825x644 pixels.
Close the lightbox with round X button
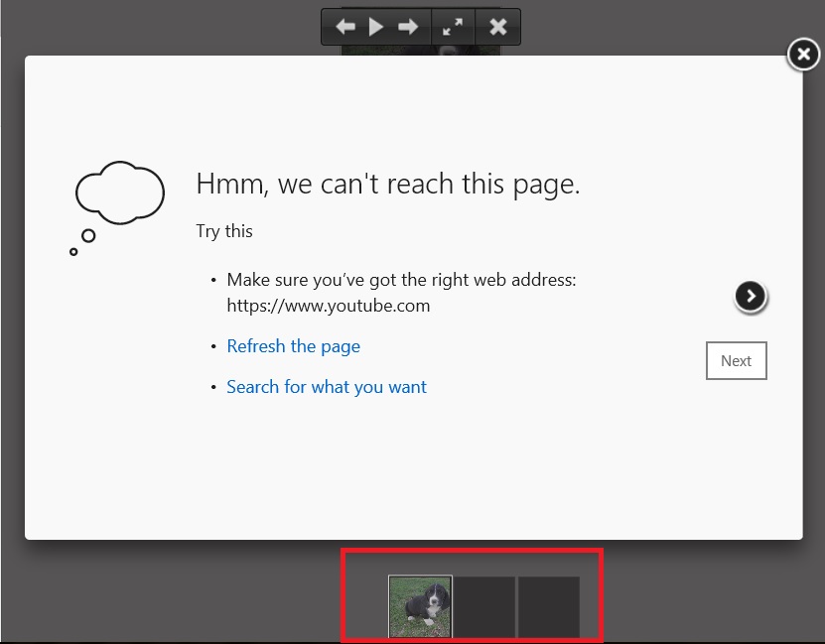[x=803, y=54]
